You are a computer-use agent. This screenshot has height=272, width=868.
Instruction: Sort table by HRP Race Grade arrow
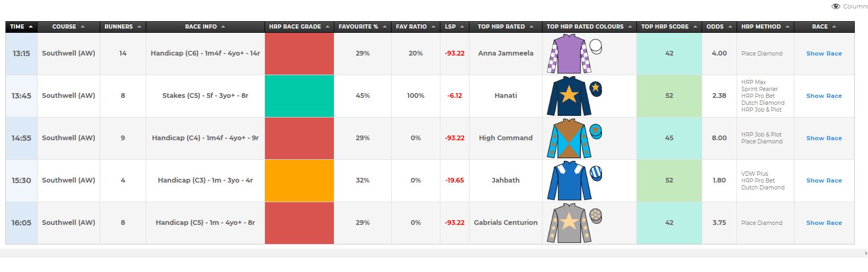coord(327,26)
